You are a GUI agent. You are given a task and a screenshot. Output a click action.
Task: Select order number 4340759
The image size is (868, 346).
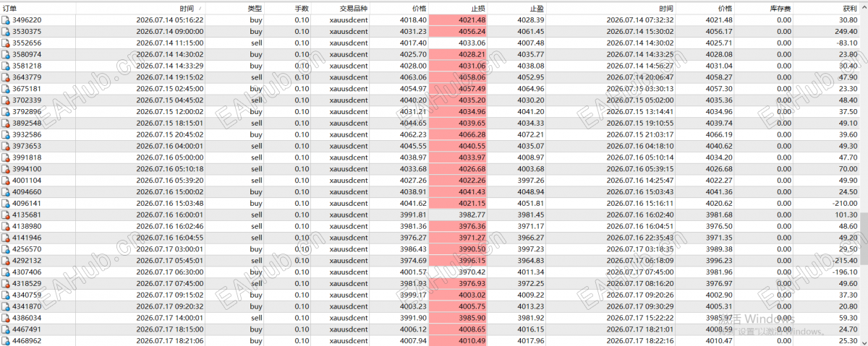click(27, 294)
